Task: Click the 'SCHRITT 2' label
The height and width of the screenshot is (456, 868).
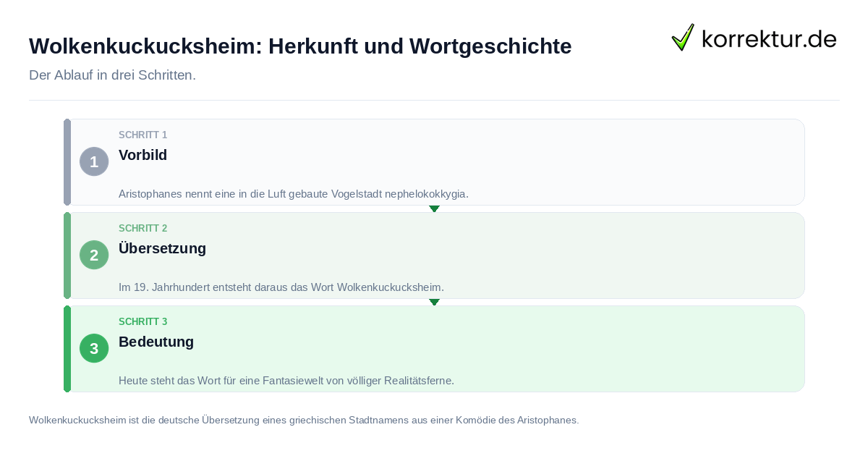Action: coord(143,229)
